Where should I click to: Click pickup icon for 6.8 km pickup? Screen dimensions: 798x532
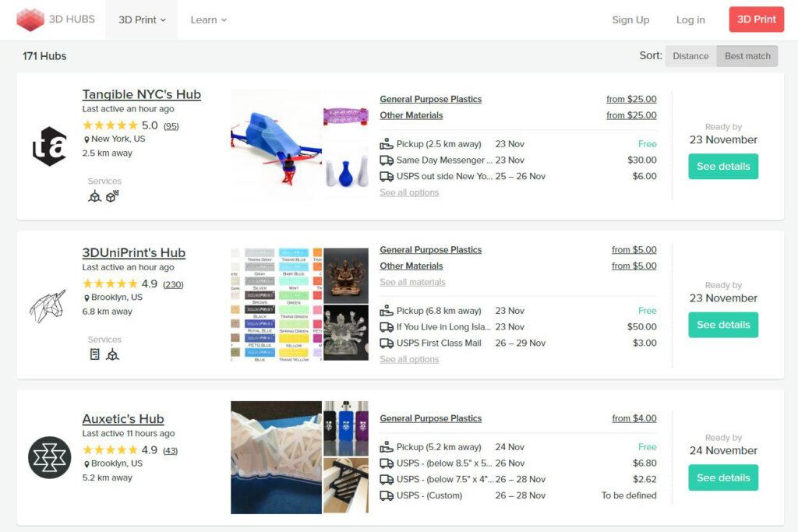click(x=387, y=311)
